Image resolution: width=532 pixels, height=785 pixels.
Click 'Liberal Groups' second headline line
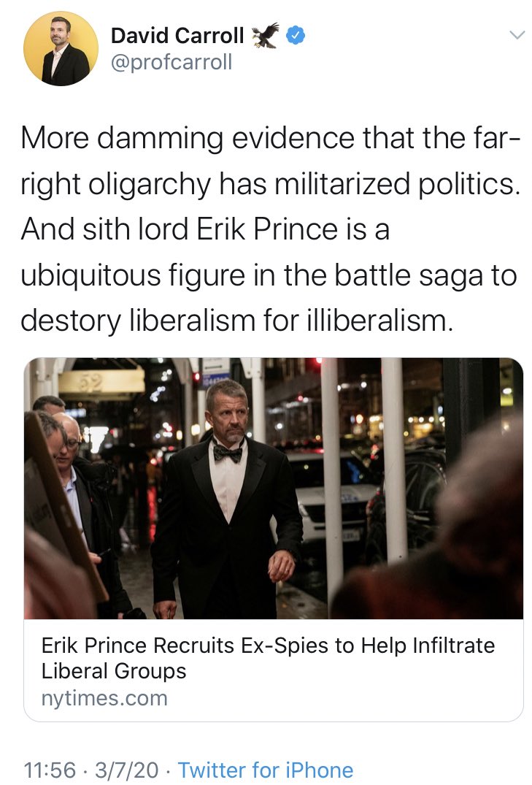click(114, 671)
